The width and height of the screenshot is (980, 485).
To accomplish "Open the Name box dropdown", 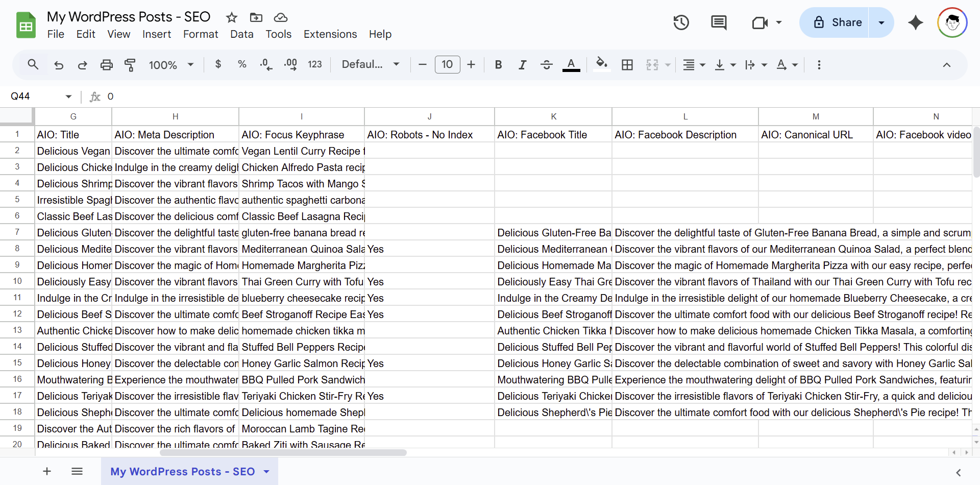I will 68,96.
